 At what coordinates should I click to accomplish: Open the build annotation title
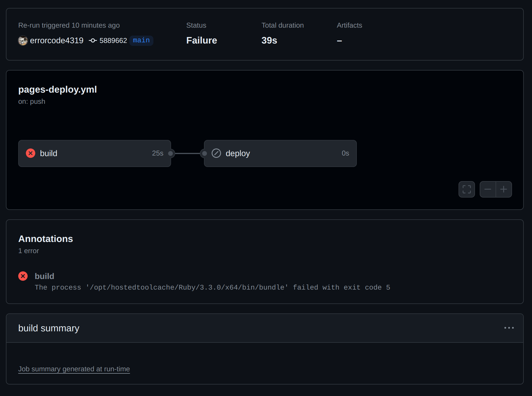pos(44,276)
